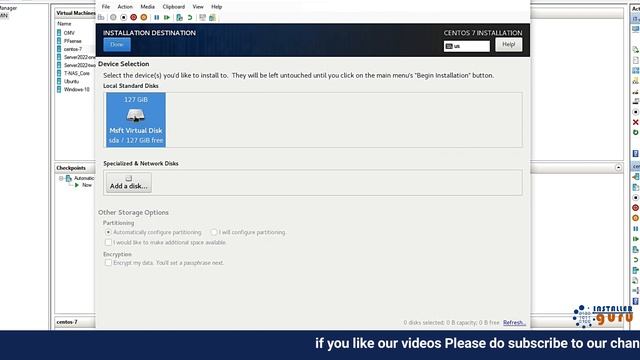The height and width of the screenshot is (360, 640).
Task: Check I would like to make additional space available
Action: point(108,242)
